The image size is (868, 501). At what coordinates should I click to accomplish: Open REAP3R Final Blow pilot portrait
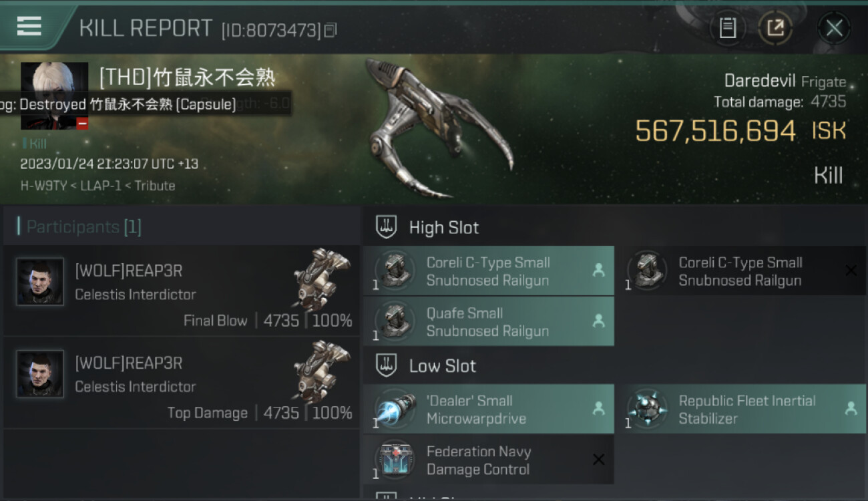(41, 282)
